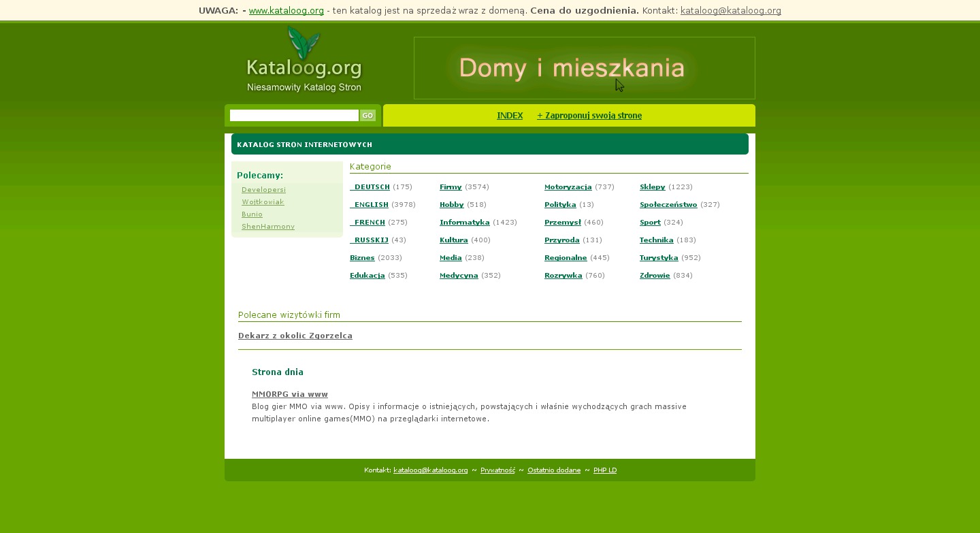View Ostatnio dodane in footer
The height and width of the screenshot is (533, 980).
click(x=554, y=470)
